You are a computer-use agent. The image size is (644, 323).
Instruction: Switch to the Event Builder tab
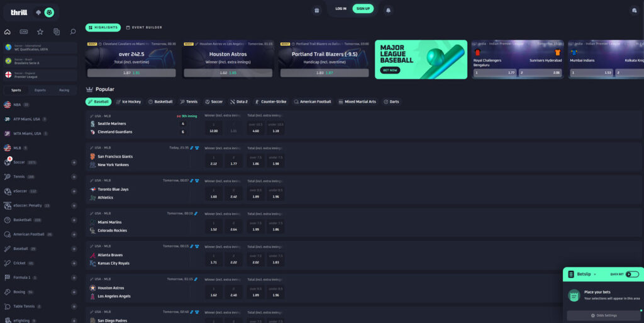(144, 28)
